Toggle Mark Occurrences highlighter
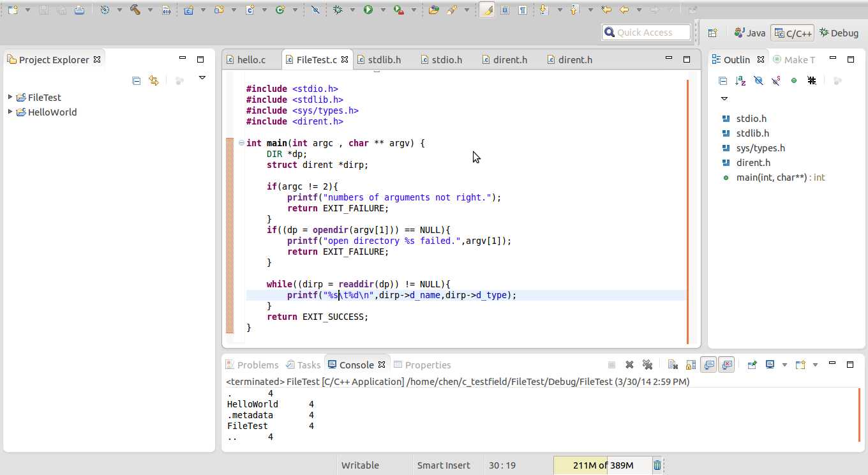Image resolution: width=868 pixels, height=475 pixels. pos(487,10)
